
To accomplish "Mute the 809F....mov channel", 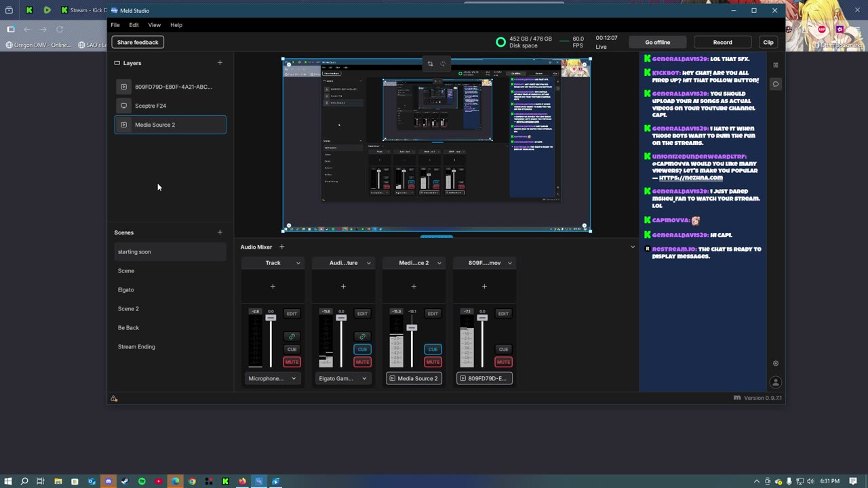I will 503,362.
